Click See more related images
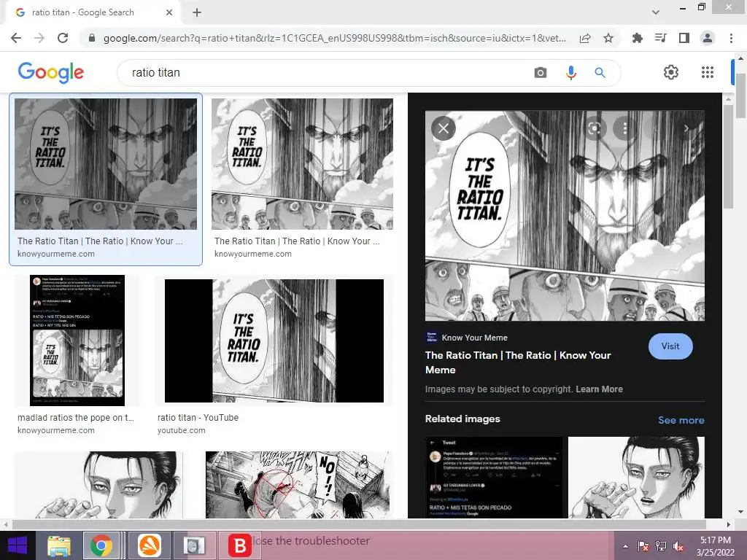The height and width of the screenshot is (560, 747). coord(681,420)
